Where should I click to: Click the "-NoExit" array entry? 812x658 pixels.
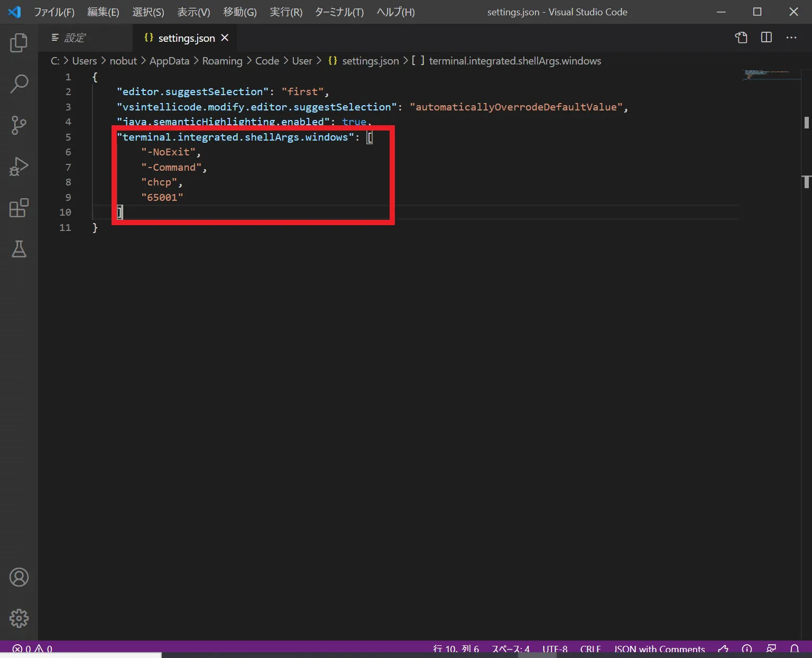(168, 152)
